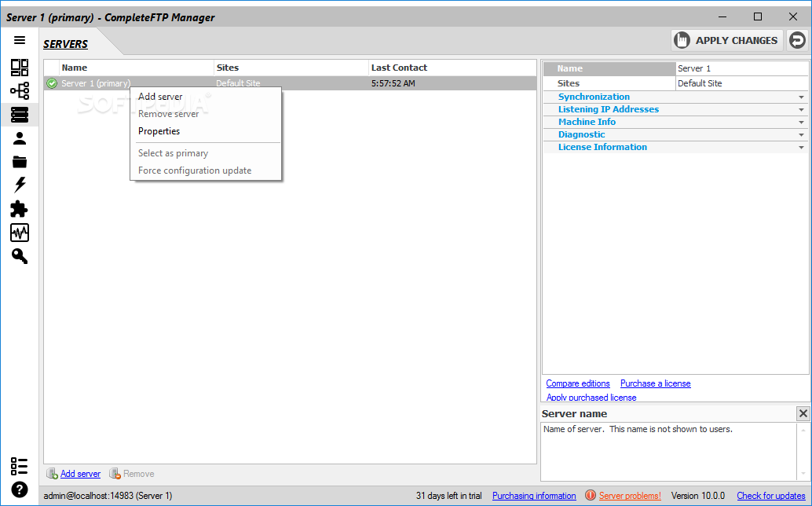Sort by the Name column header
Image resolution: width=812 pixels, height=506 pixels.
[137, 68]
